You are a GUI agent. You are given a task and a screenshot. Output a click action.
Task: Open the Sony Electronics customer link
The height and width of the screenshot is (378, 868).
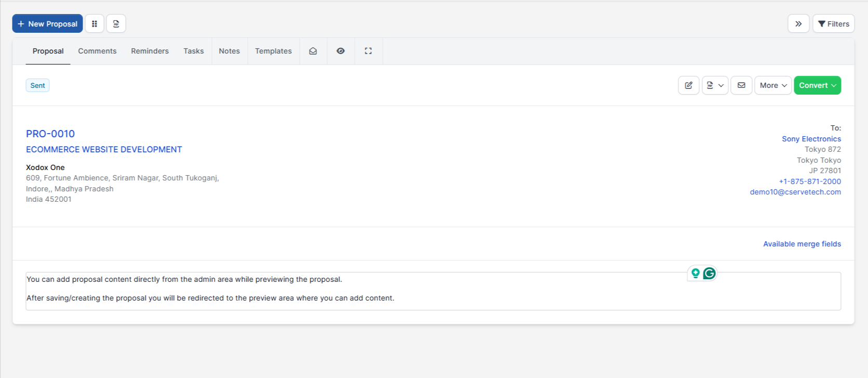pos(811,139)
